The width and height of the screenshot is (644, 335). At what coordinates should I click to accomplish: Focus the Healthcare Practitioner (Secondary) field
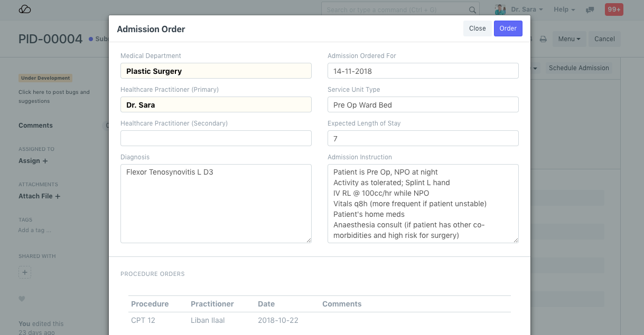point(216,138)
